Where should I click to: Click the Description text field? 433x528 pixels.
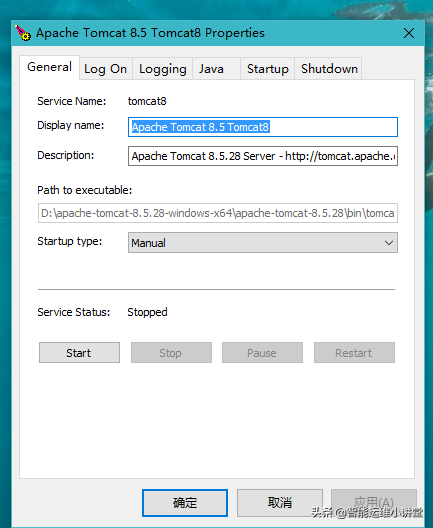tap(263, 156)
